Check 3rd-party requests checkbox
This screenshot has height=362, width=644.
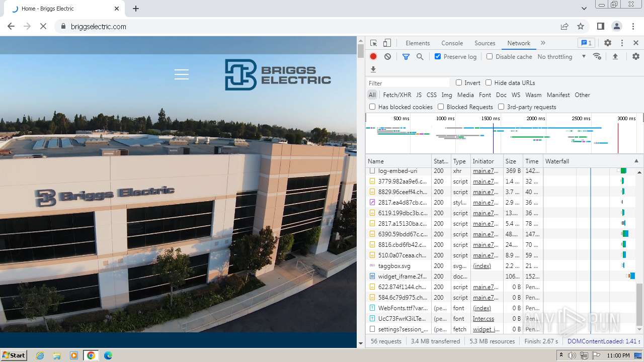[501, 107]
